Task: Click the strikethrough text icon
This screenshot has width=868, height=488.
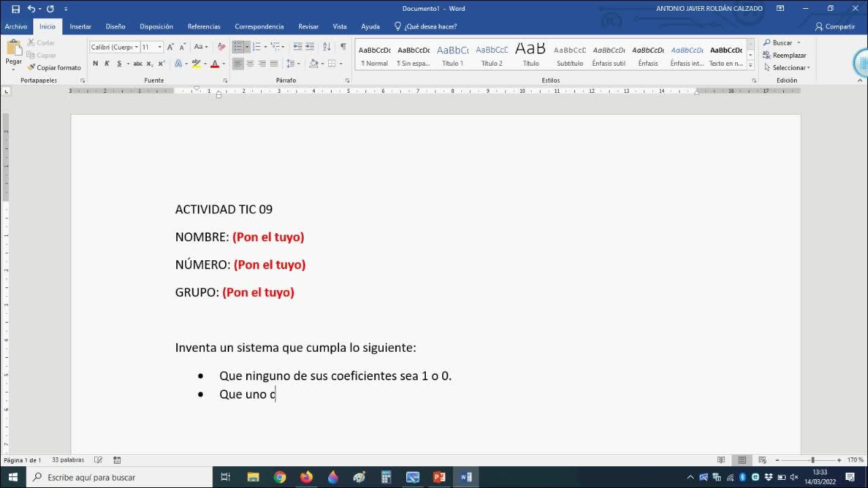Action: tap(138, 64)
